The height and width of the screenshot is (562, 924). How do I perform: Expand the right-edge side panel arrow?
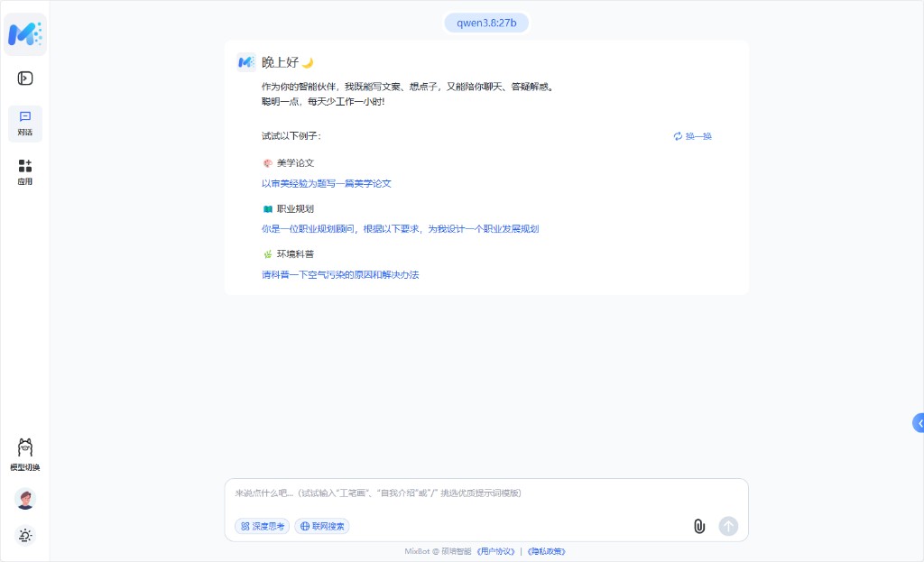pos(919,423)
